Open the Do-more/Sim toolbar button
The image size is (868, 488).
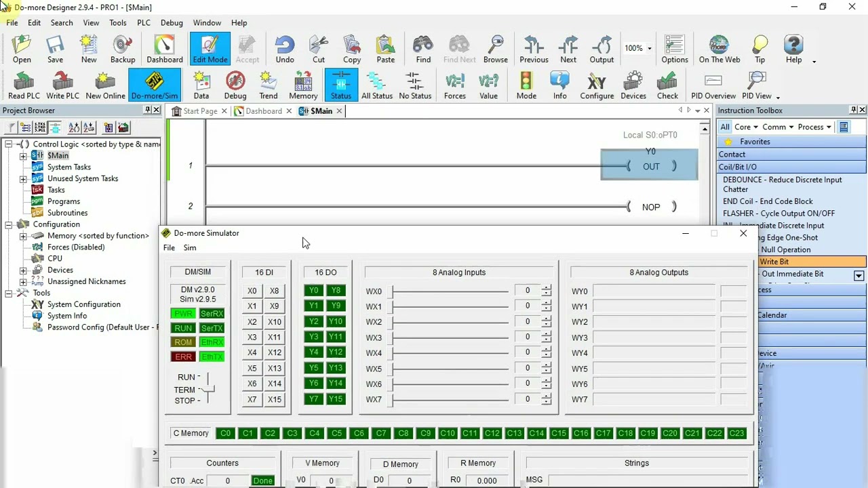(155, 85)
